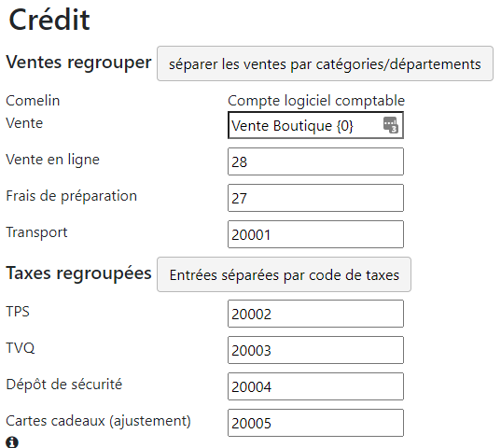501x448 pixels.
Task: Select the TPS account field 20002
Action: pyautogui.click(x=315, y=314)
